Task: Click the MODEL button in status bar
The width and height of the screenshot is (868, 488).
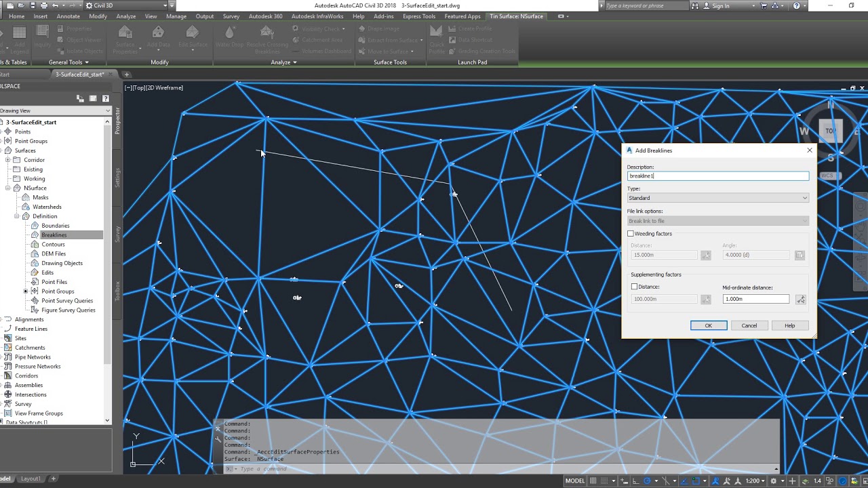Action: [575, 481]
